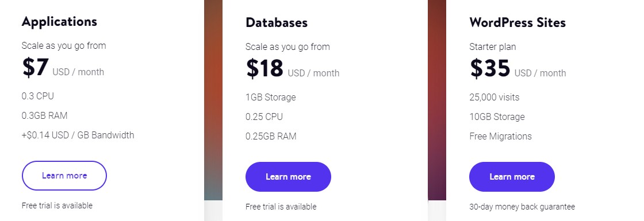The image size is (644, 221).
Task: Click the 0.3GB RAM feature line
Action: [x=44, y=115]
